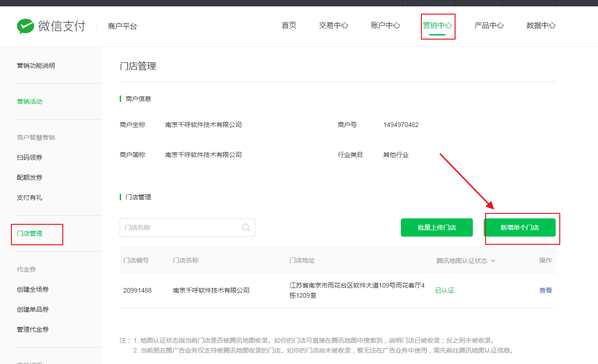Click the 已认证 status cell
The width and height of the screenshot is (598, 364).
[445, 290]
